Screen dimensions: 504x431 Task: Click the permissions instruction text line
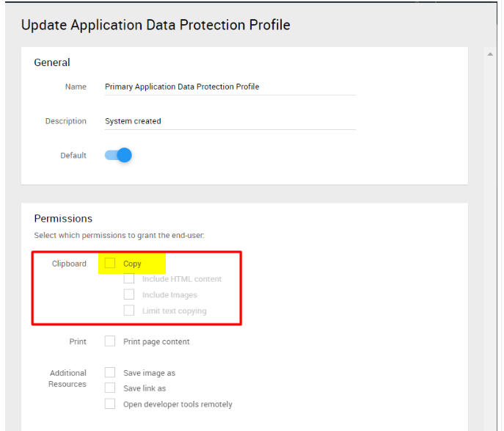coord(119,235)
